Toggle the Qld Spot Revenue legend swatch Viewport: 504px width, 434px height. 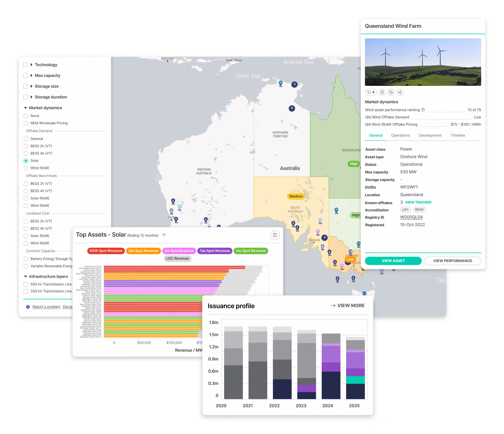pos(143,251)
